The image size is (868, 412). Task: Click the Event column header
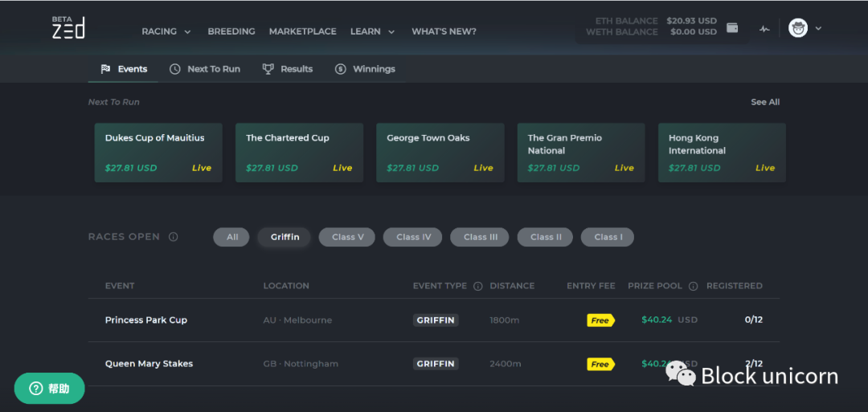[x=120, y=286]
